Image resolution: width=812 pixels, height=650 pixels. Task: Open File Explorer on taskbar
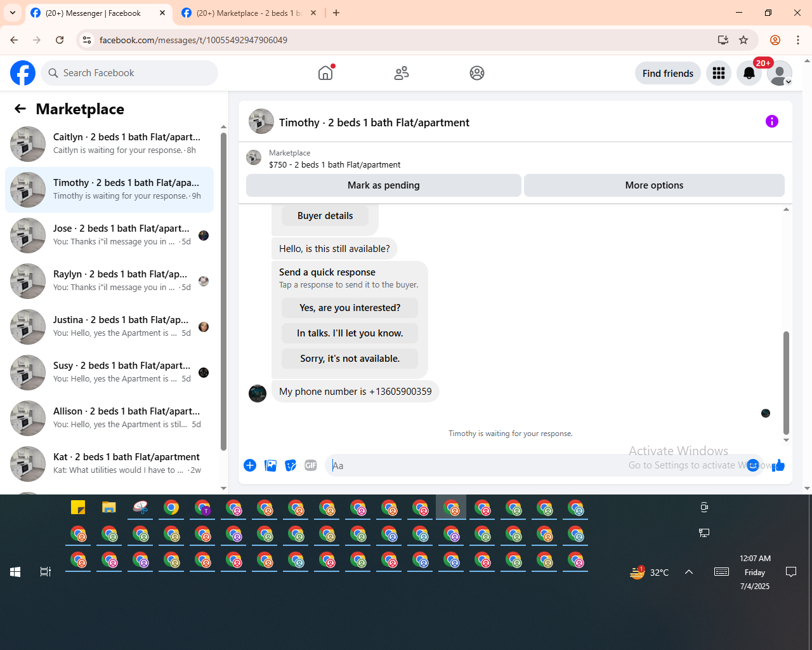pos(109,507)
